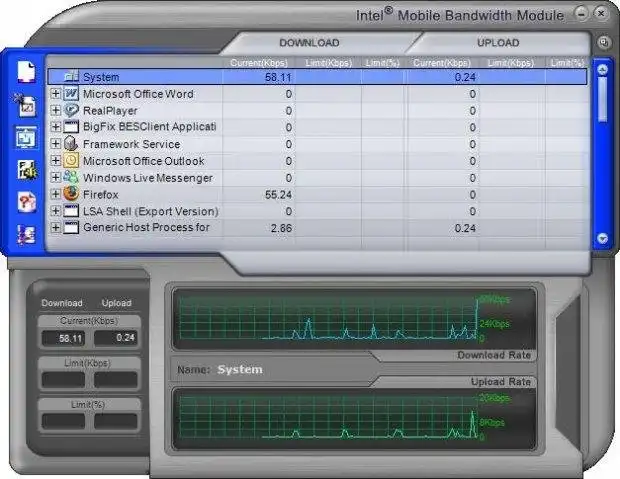Click the Microsoft Office Word icon
This screenshot has height=479, width=620.
pos(71,94)
